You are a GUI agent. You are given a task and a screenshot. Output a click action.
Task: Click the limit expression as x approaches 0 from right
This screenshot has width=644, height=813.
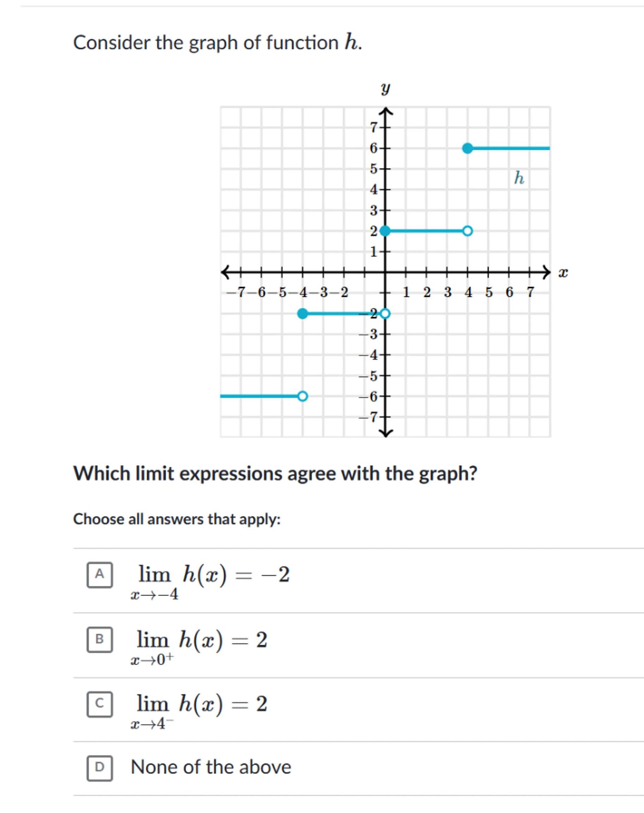(x=199, y=646)
